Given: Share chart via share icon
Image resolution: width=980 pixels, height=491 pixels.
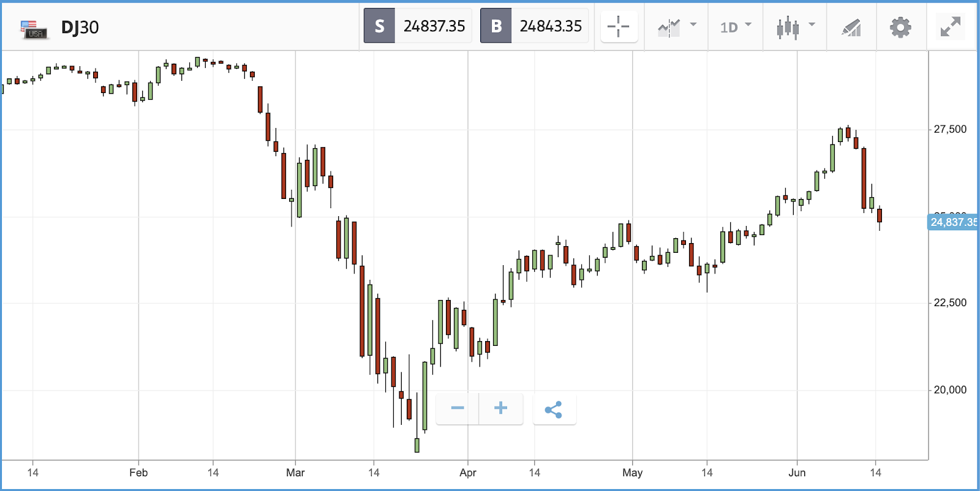Looking at the screenshot, I should (554, 409).
